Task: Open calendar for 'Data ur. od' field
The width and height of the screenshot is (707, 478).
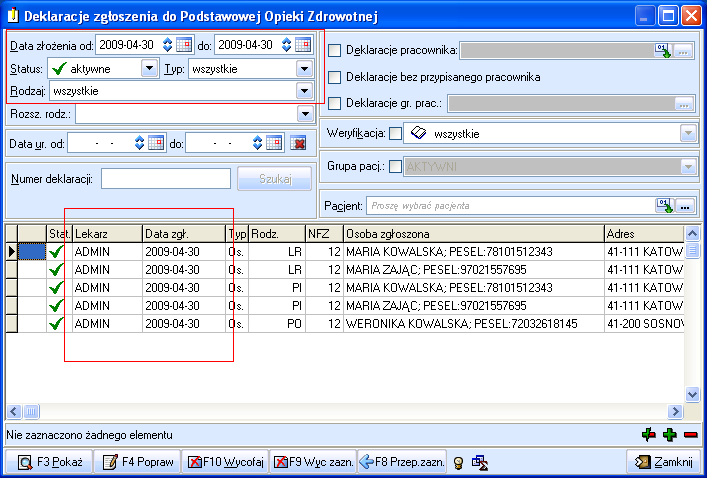Action: point(156,143)
